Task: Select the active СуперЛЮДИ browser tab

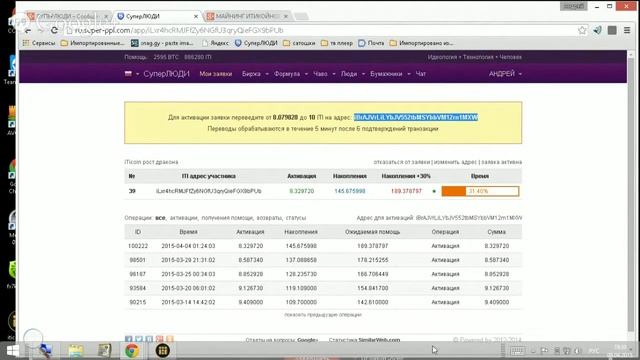Action: click(157, 16)
